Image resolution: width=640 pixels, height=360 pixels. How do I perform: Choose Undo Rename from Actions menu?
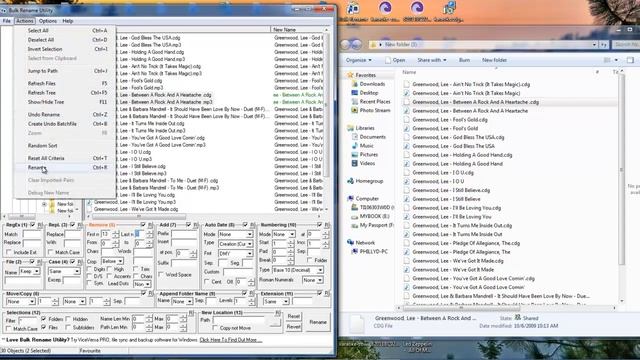(x=64, y=115)
